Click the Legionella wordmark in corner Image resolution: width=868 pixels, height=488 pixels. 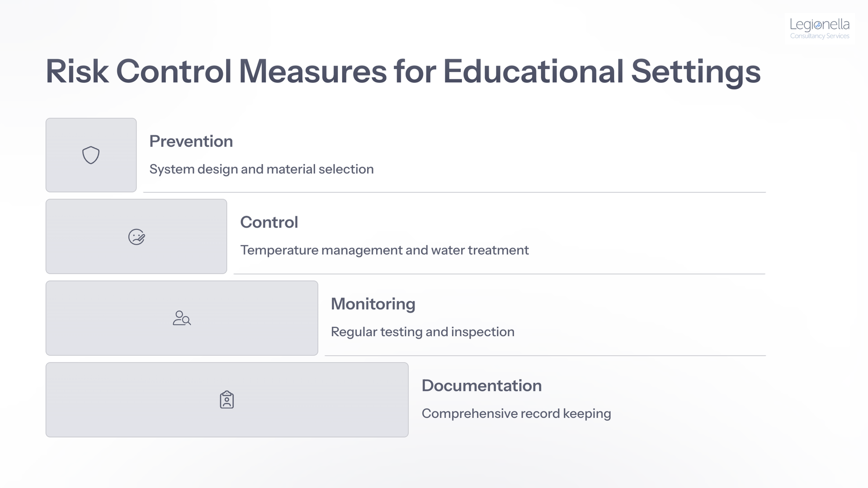820,24
